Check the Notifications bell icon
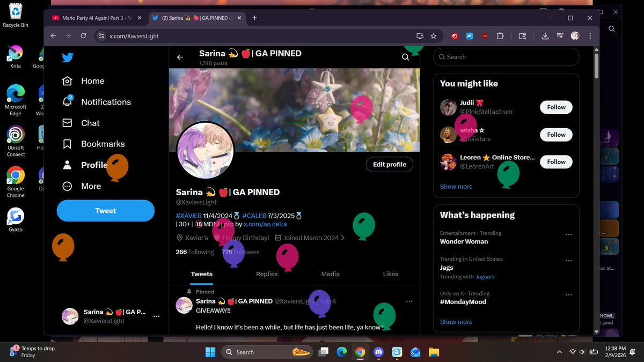The width and height of the screenshot is (644, 362). (67, 102)
